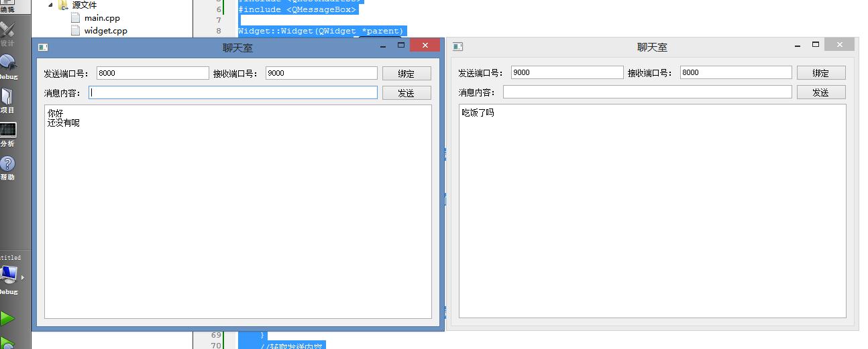Minimize the right 聊天室 window
This screenshot has height=349, width=868.
pos(798,46)
